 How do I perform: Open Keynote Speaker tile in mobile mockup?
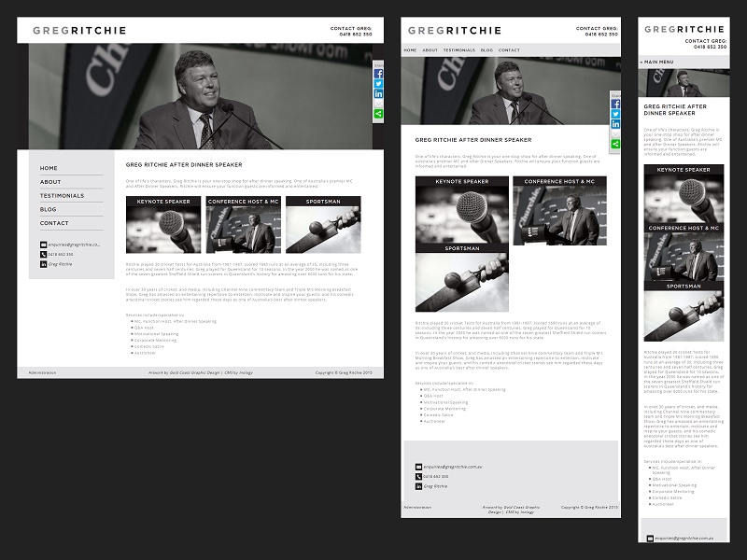click(x=684, y=194)
